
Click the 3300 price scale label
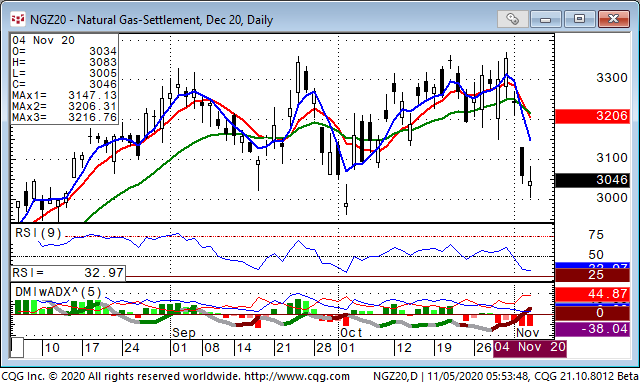pyautogui.click(x=612, y=78)
